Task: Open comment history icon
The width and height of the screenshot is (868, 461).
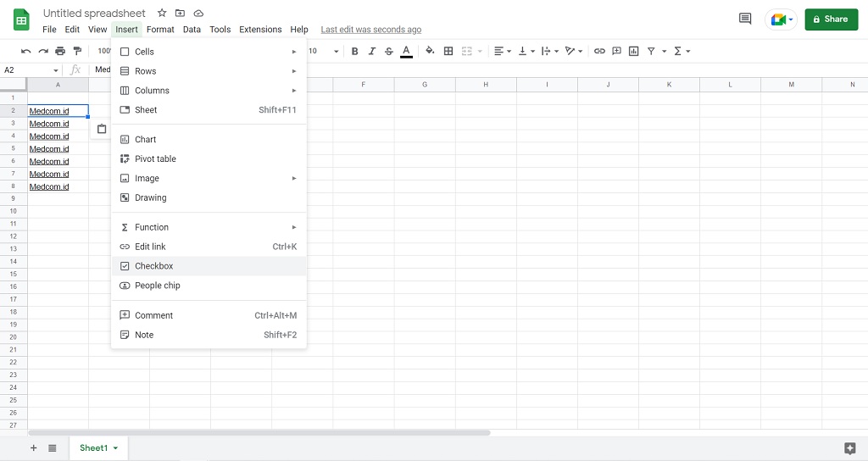Action: (x=745, y=19)
